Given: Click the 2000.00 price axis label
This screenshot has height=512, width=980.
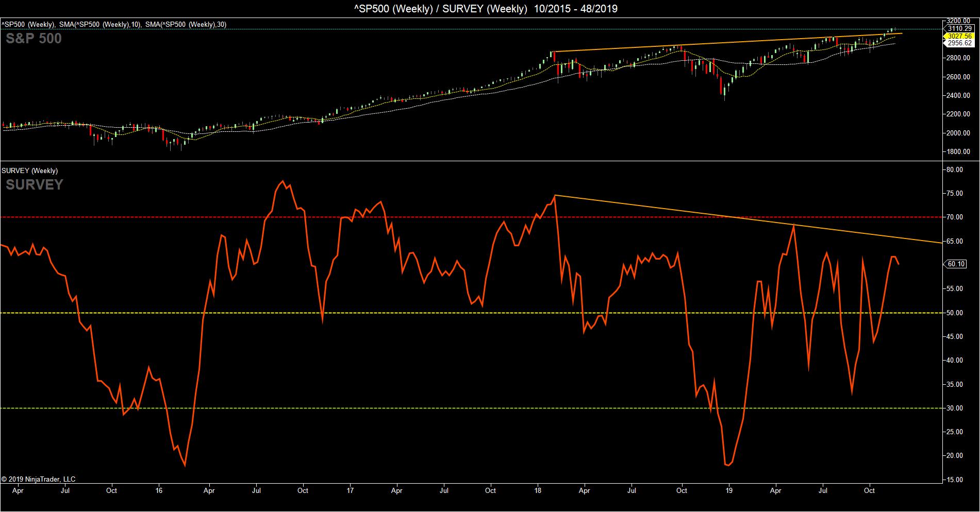Looking at the screenshot, I should click(x=959, y=133).
